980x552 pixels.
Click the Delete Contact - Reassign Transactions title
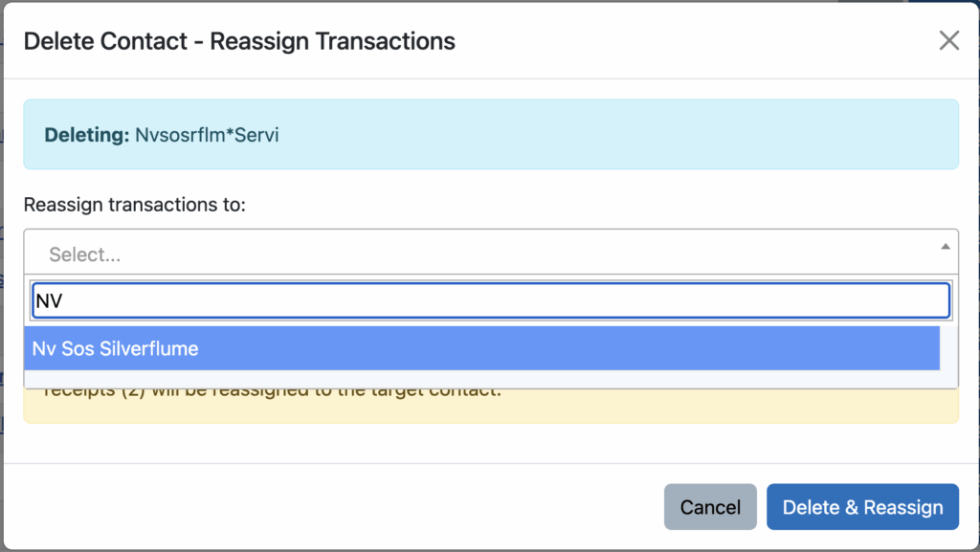(239, 41)
